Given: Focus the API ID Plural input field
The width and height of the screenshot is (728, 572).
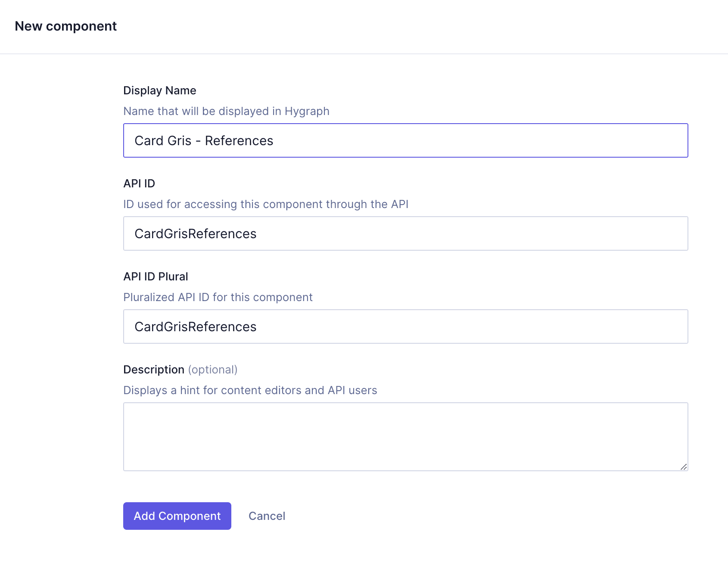Looking at the screenshot, I should click(405, 326).
